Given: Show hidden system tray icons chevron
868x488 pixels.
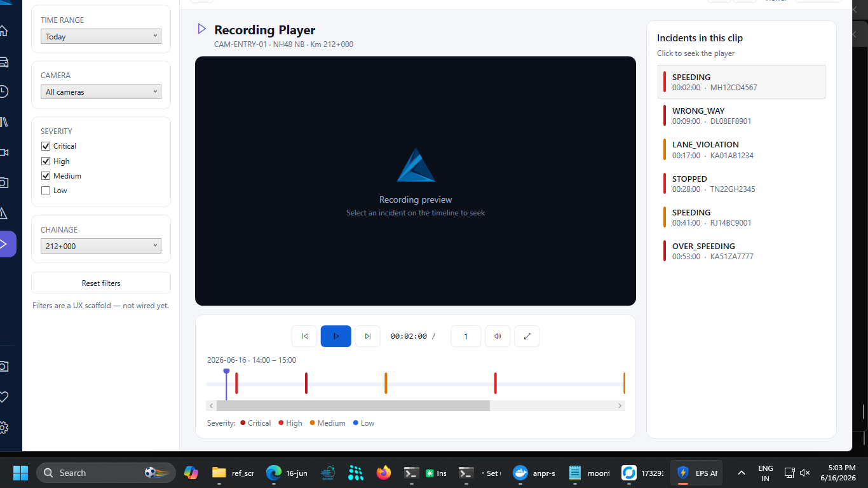Looking at the screenshot, I should click(741, 473).
